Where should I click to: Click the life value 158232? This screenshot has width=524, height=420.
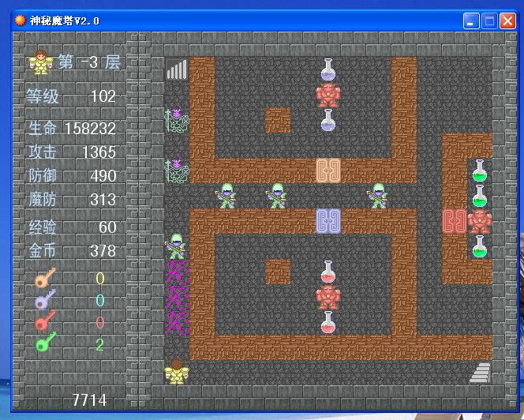click(x=90, y=129)
